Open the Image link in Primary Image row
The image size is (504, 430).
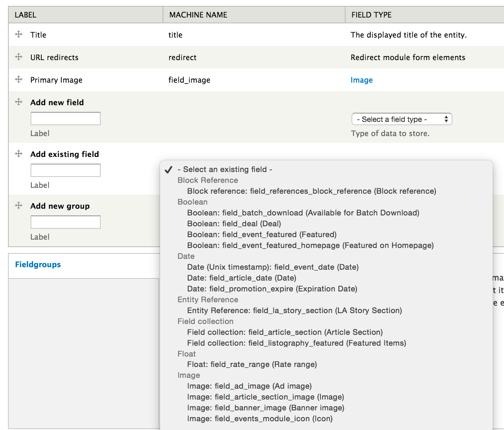pyautogui.click(x=361, y=80)
